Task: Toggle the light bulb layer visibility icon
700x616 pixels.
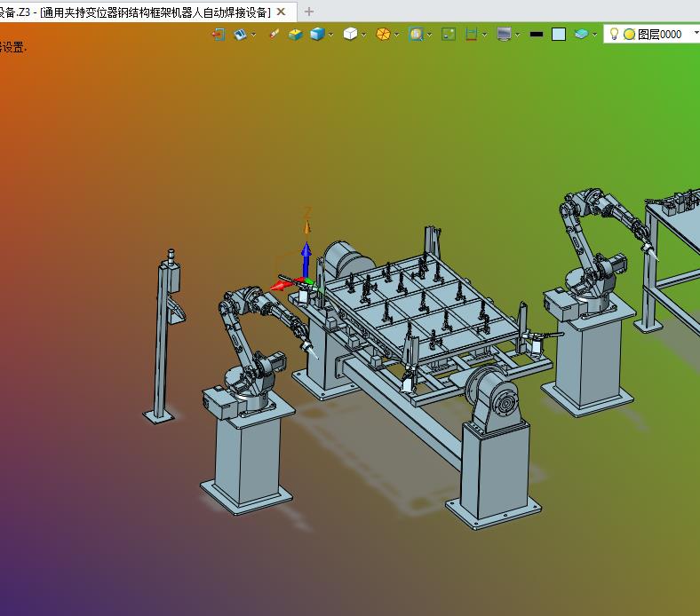Action: tap(614, 34)
